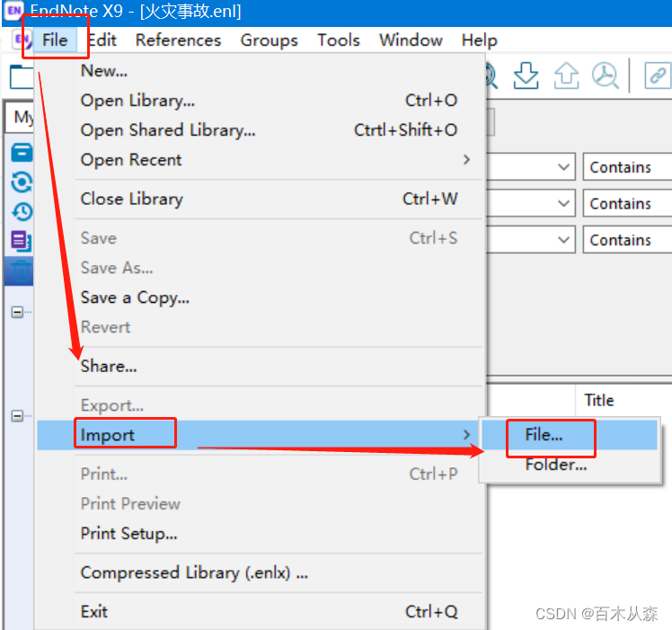Open the References menu
672x630 pixels.
pos(178,40)
